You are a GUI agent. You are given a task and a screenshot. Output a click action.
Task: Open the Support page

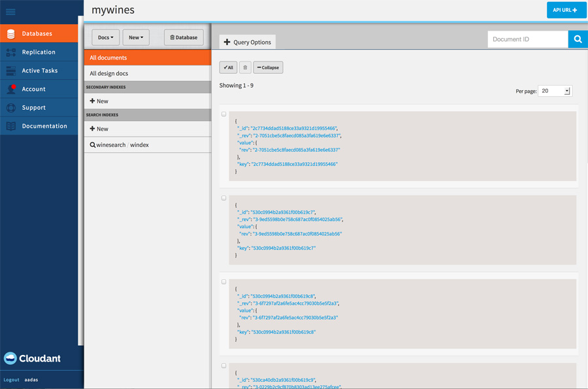click(x=39, y=108)
